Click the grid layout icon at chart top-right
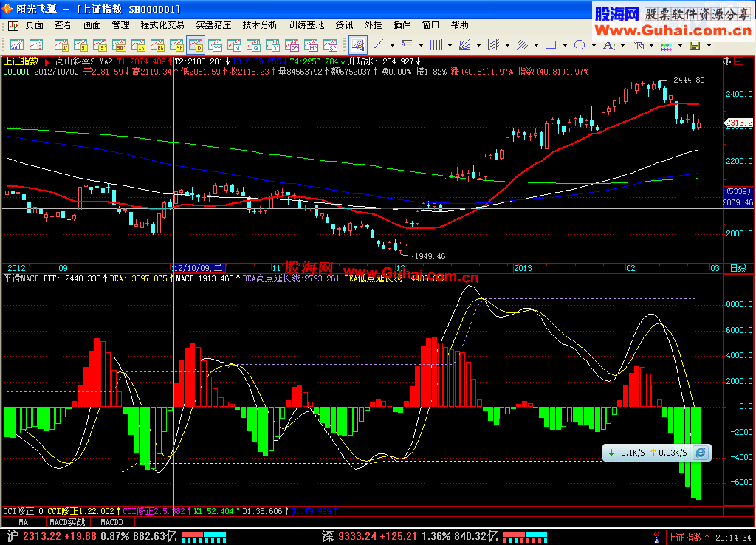756x545 pixels. click(738, 61)
